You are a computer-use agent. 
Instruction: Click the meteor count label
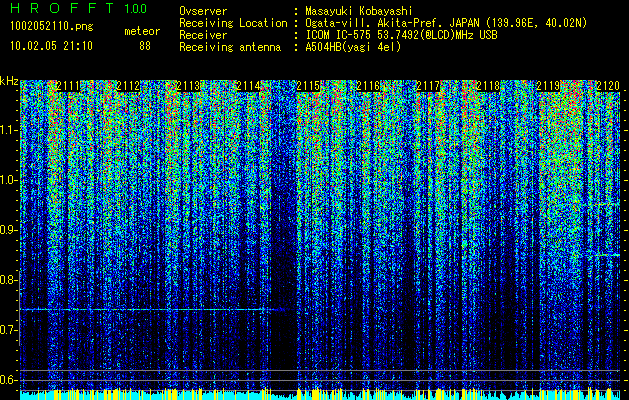click(142, 31)
